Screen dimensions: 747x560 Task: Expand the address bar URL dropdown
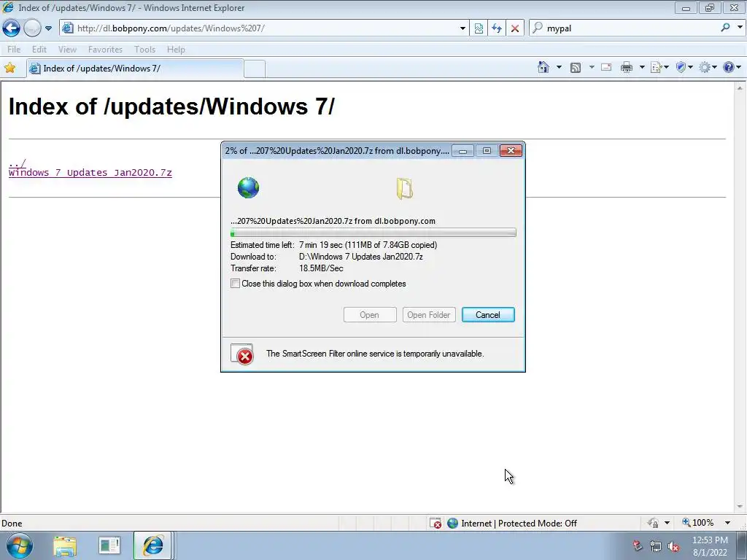[462, 28]
